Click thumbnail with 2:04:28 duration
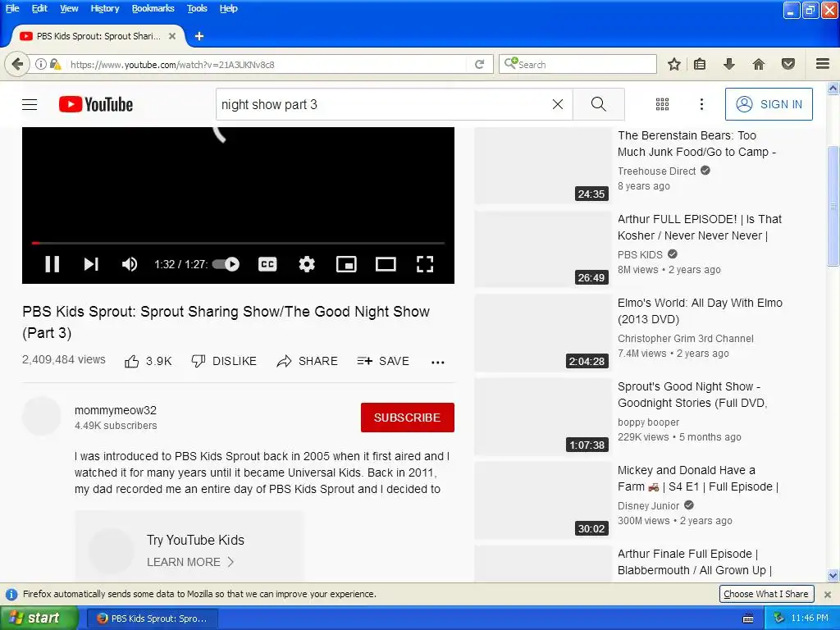The width and height of the screenshot is (840, 630). (542, 333)
